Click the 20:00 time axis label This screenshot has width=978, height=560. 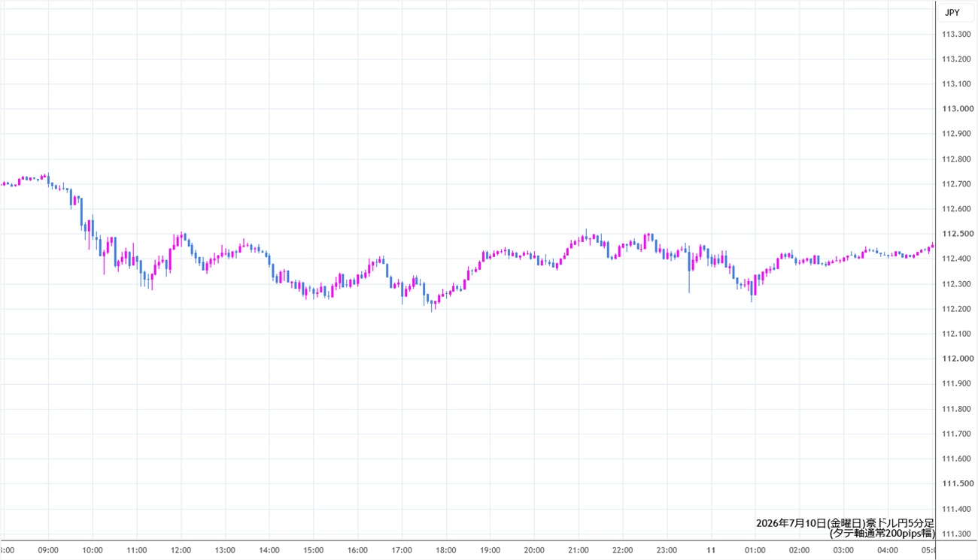534,550
